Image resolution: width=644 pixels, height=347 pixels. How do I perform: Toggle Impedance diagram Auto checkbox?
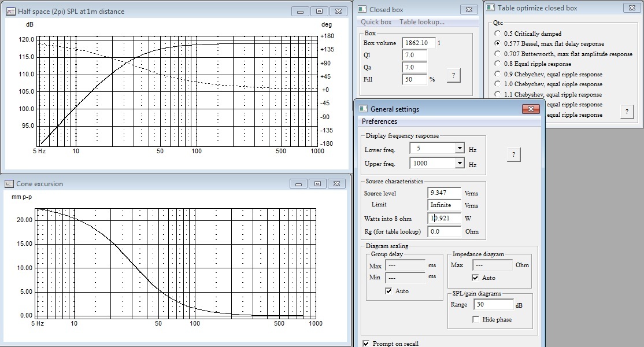[x=475, y=278]
